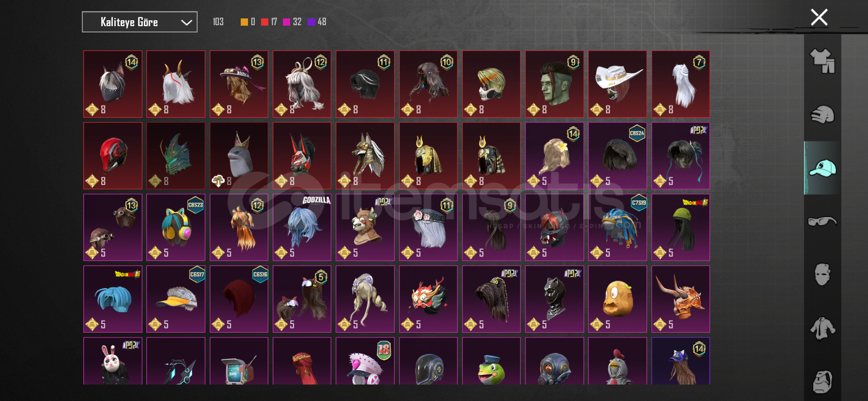Select the potato head mask item

(x=617, y=299)
